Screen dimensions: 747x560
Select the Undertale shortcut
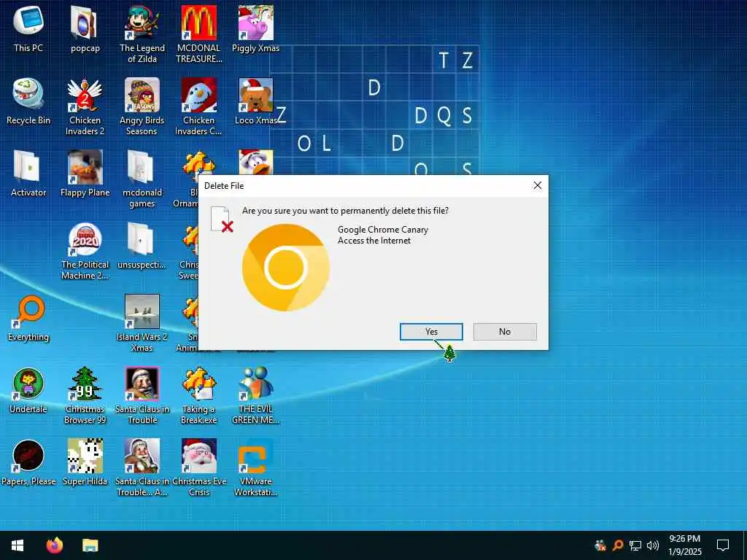coord(28,391)
